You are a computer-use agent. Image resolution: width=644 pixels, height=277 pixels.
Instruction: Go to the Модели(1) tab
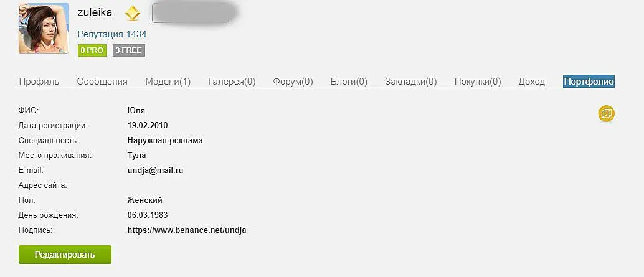tap(168, 82)
